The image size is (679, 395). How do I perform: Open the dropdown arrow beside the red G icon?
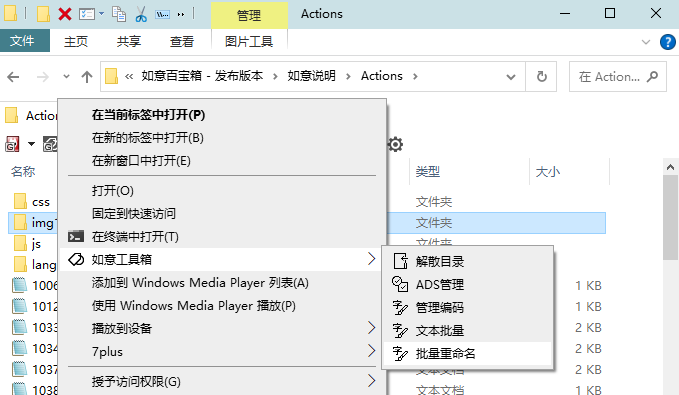31,144
